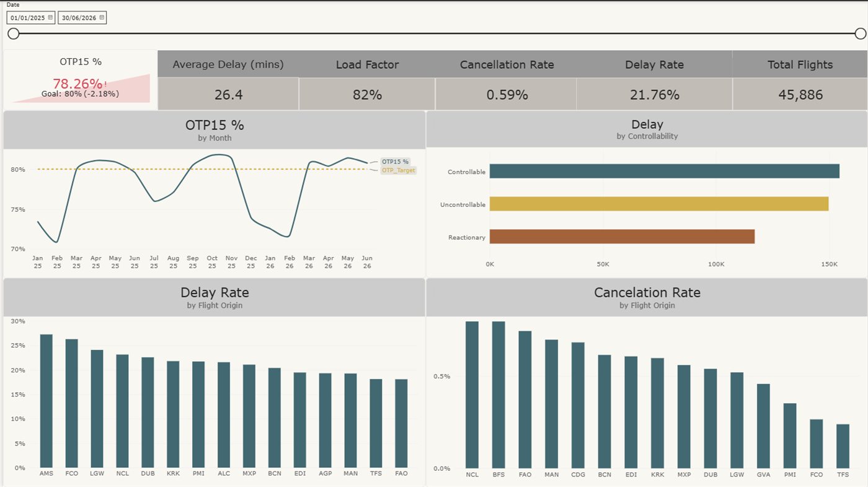Screen dimensions: 868x487
Task: Select the TFS bar in Delay Rate chart
Action: (376, 423)
